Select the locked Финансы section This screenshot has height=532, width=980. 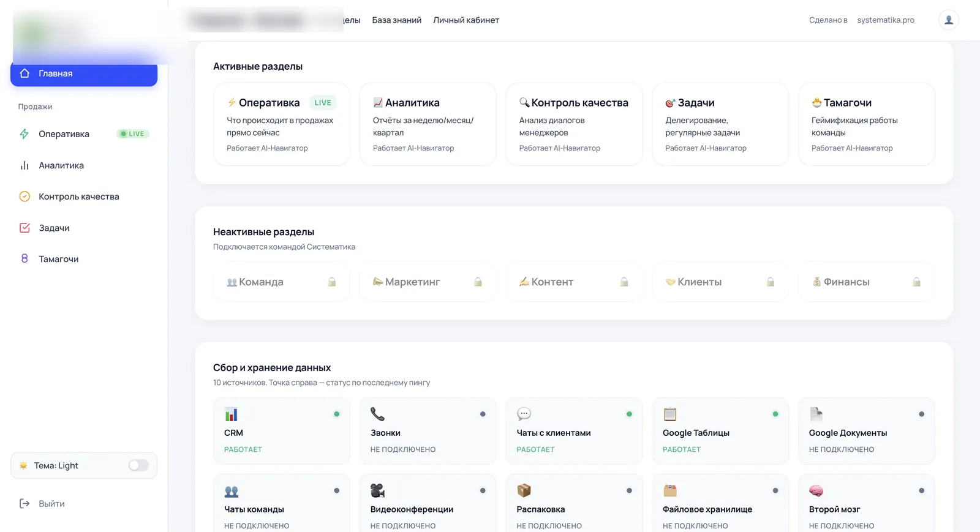tap(867, 282)
